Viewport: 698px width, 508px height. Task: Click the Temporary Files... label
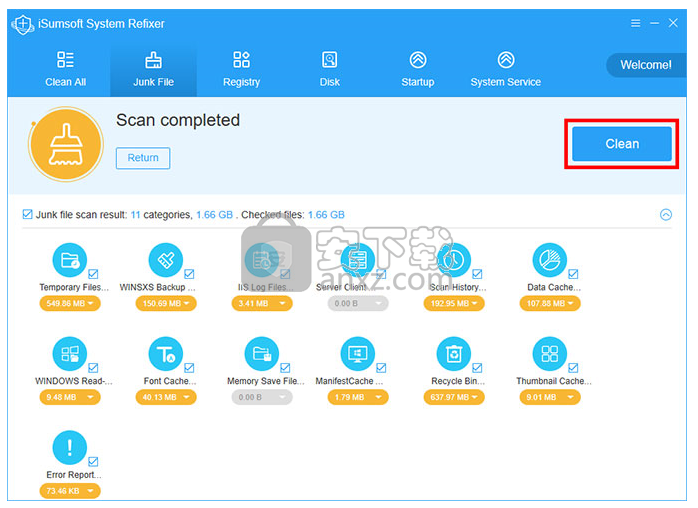74,287
